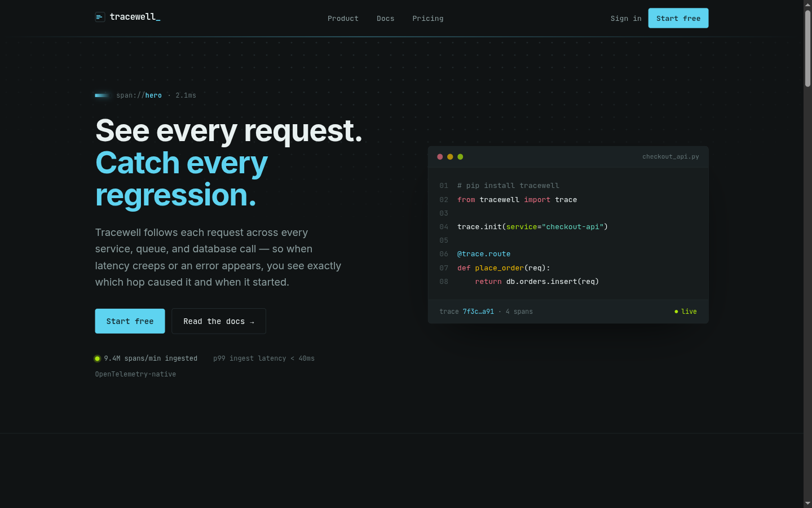Click the tracewell logo icon
Viewport: 812px width, 508px height.
tap(100, 17)
